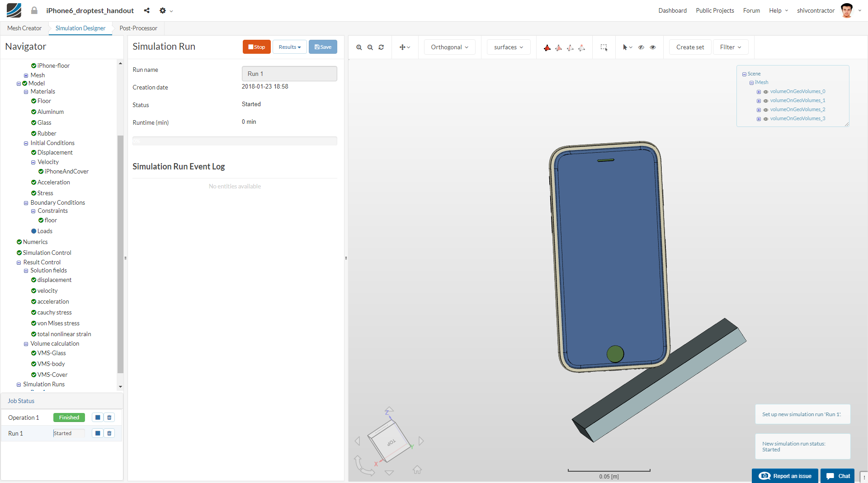The width and height of the screenshot is (868, 483).
Task: Click the Save button
Action: [323, 47]
